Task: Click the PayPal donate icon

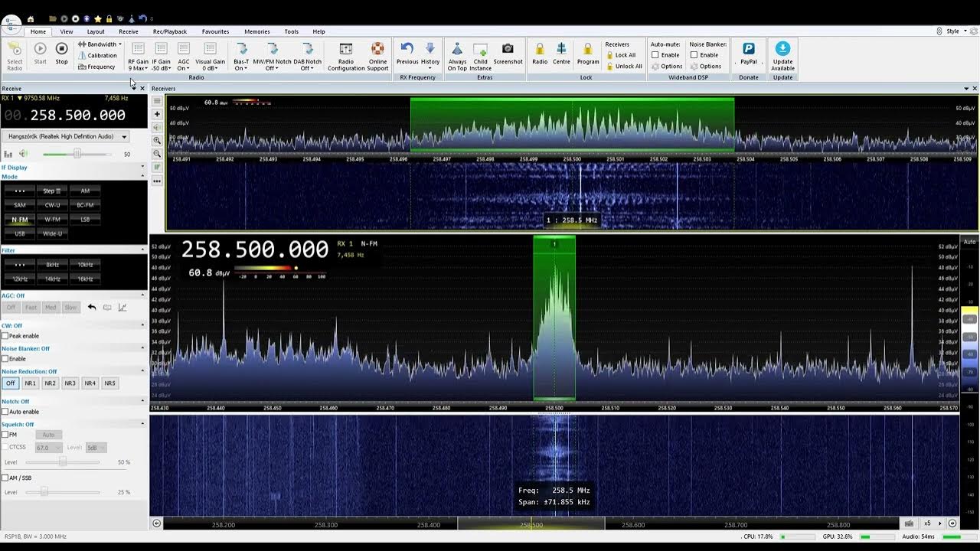Action: [748, 50]
